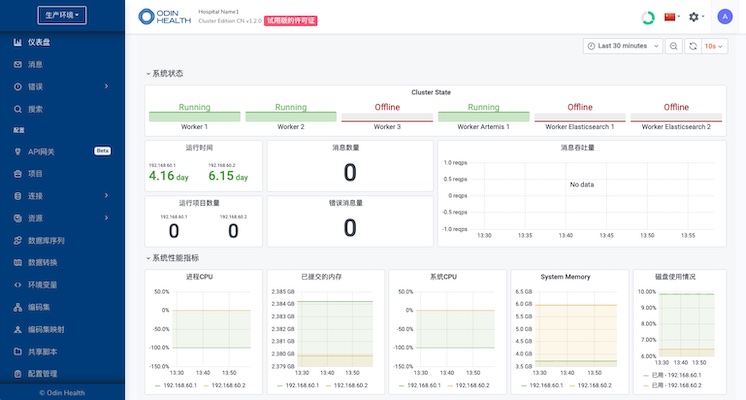Click the 6.15 day uptime value
This screenshot has height=400, width=746.
[x=228, y=176]
